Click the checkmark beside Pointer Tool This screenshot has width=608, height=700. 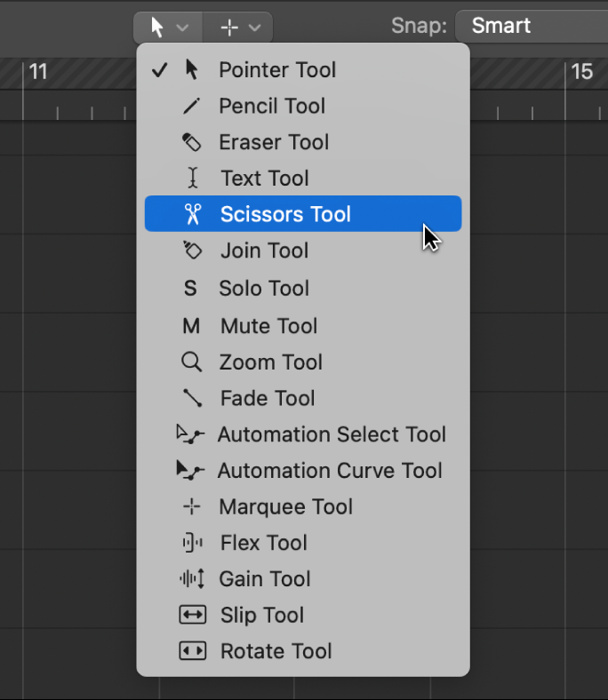(x=159, y=70)
